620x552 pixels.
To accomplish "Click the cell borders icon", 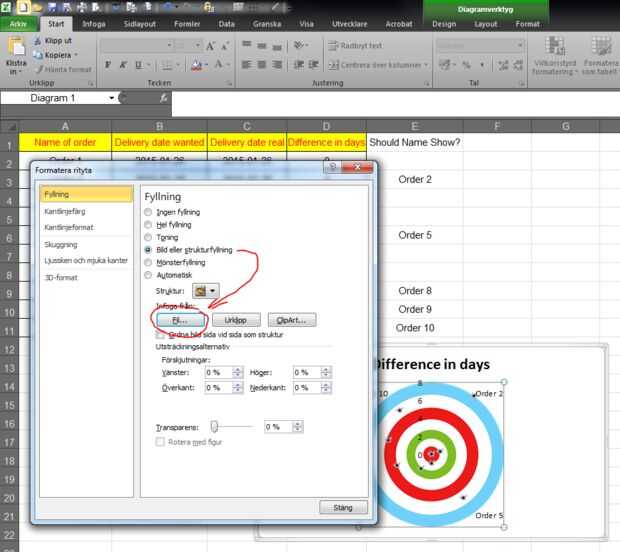I will (167, 64).
